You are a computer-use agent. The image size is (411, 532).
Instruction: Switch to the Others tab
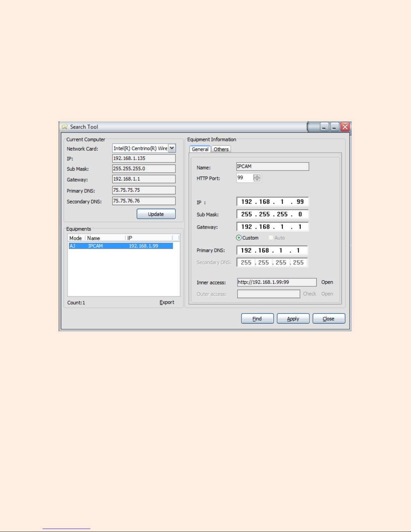click(221, 149)
